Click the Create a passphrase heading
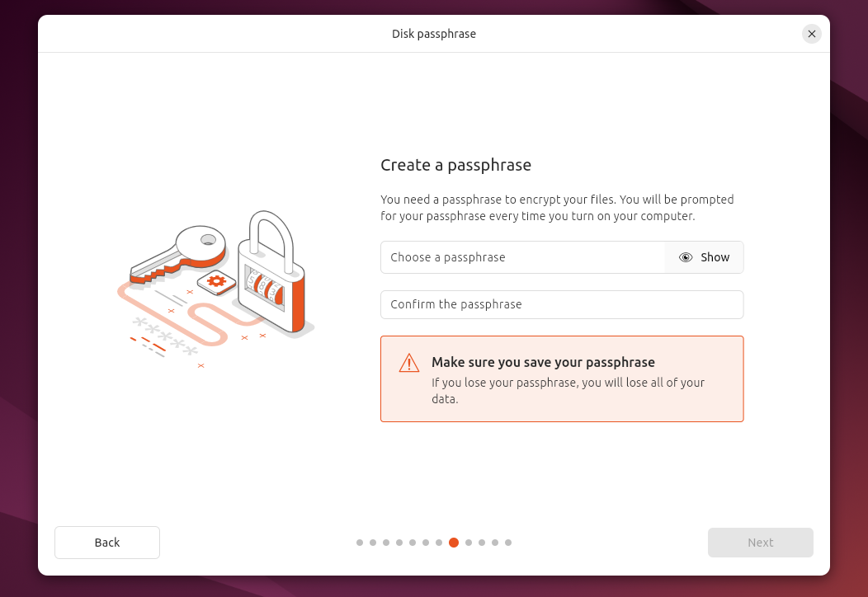The height and width of the screenshot is (597, 868). tap(455, 165)
